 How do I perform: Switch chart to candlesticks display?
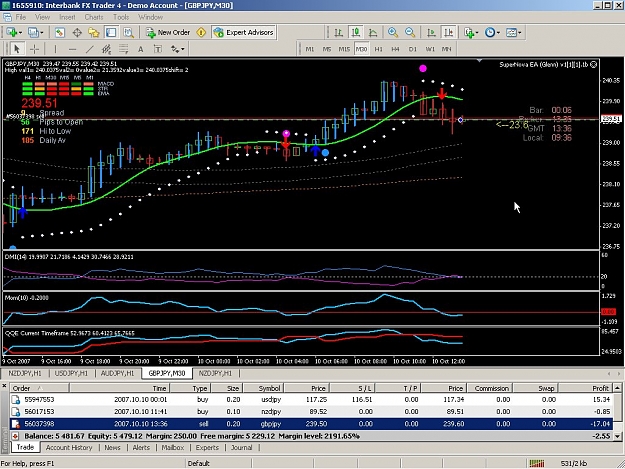coord(356,32)
